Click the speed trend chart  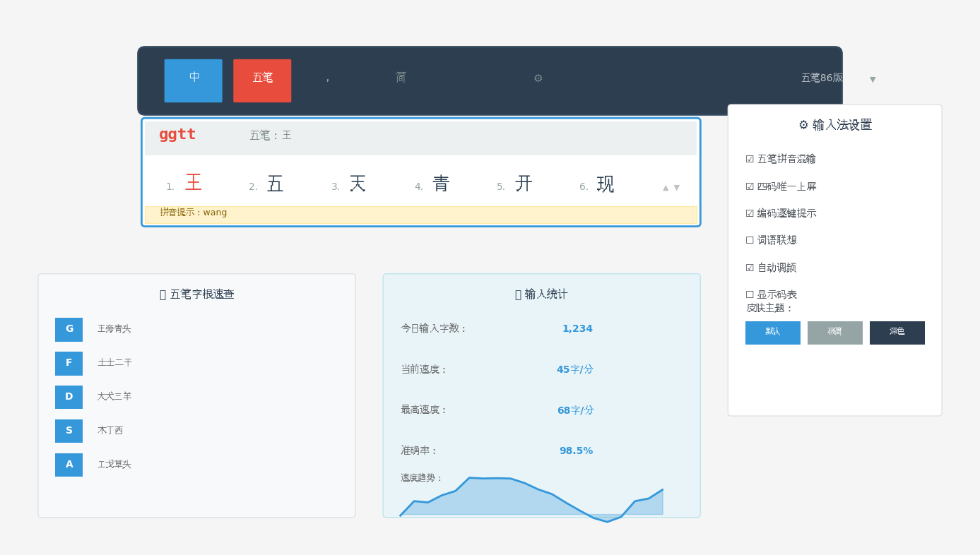coord(530,498)
